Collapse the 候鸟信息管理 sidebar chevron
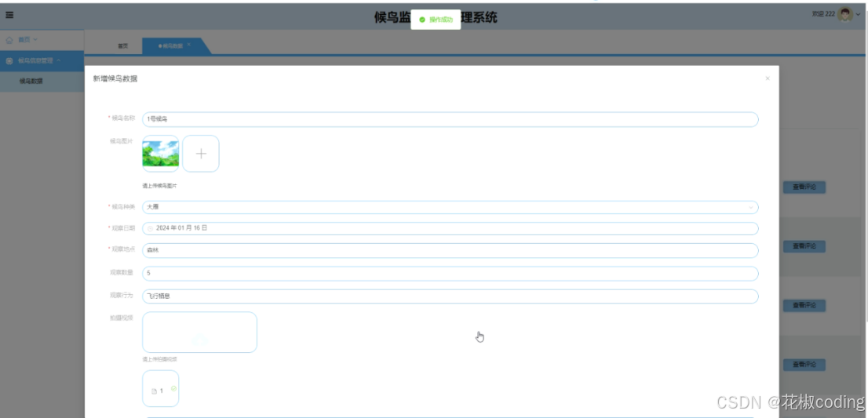Image resolution: width=868 pixels, height=418 pixels. pos(59,61)
